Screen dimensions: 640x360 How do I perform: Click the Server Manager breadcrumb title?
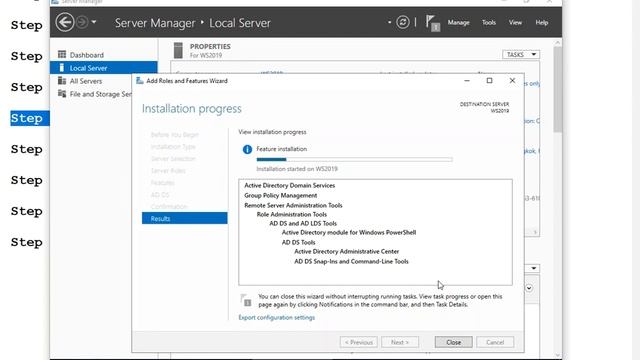pyautogui.click(x=155, y=23)
